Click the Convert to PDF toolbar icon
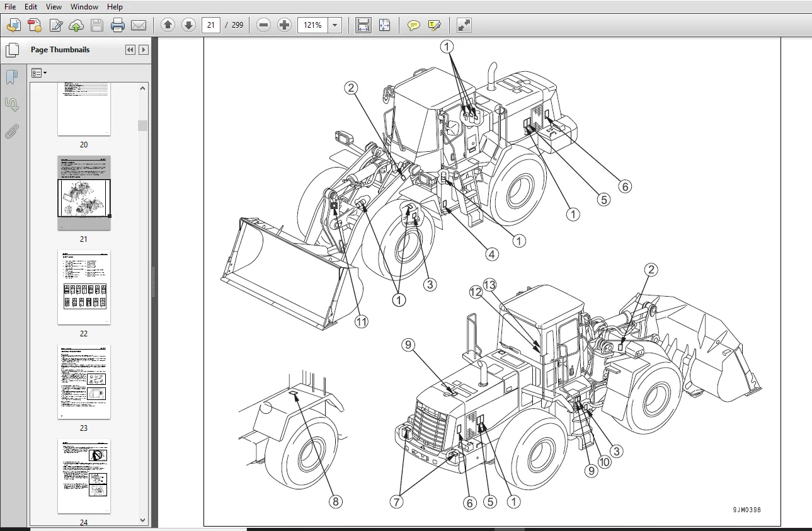Image resolution: width=812 pixels, height=531 pixels. (35, 25)
